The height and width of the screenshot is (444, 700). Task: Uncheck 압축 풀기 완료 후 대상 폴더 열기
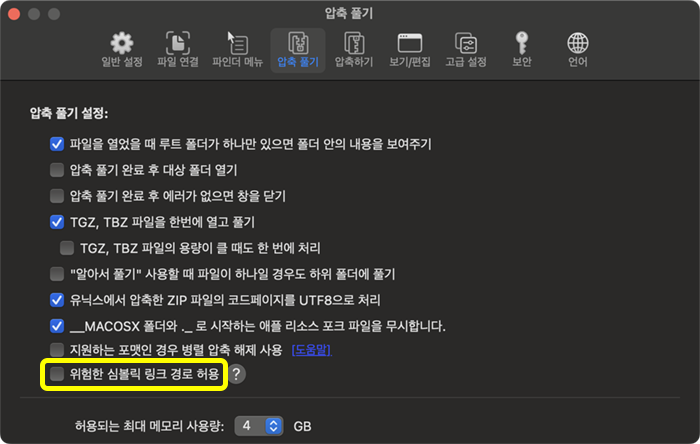pos(57,170)
